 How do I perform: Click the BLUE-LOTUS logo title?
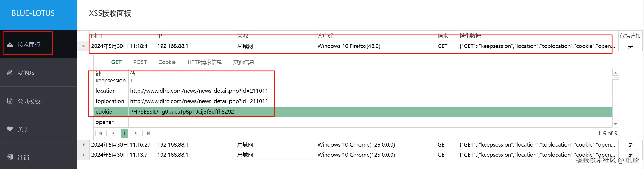[33, 13]
